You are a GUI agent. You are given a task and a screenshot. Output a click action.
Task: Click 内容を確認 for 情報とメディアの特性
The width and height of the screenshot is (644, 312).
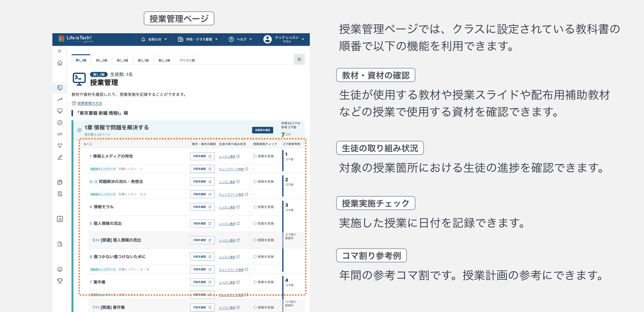pyautogui.click(x=202, y=156)
